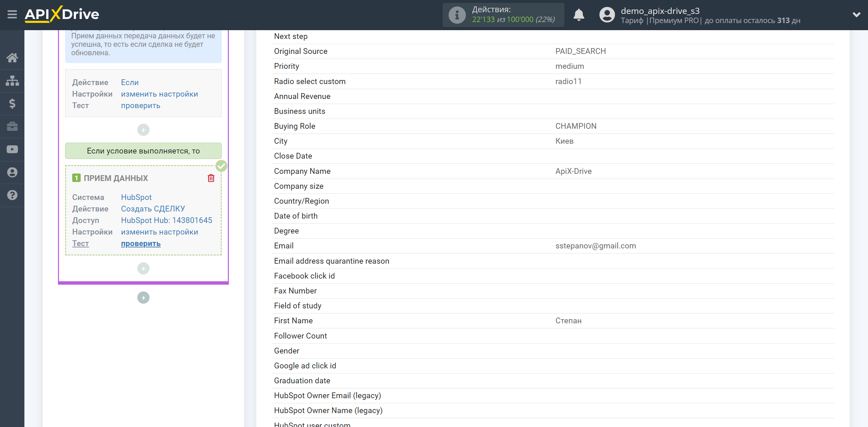Add step below the ПРИЕМ ДАННЫХ block
The height and width of the screenshot is (427, 868).
pyautogui.click(x=143, y=268)
